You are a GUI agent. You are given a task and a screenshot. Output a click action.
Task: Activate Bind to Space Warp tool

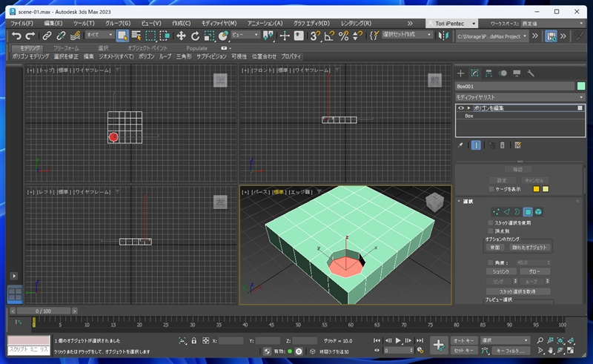(76, 36)
